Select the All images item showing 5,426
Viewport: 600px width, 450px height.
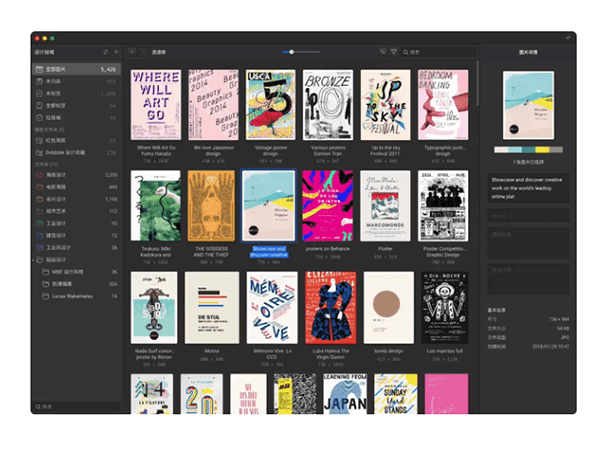(76, 69)
